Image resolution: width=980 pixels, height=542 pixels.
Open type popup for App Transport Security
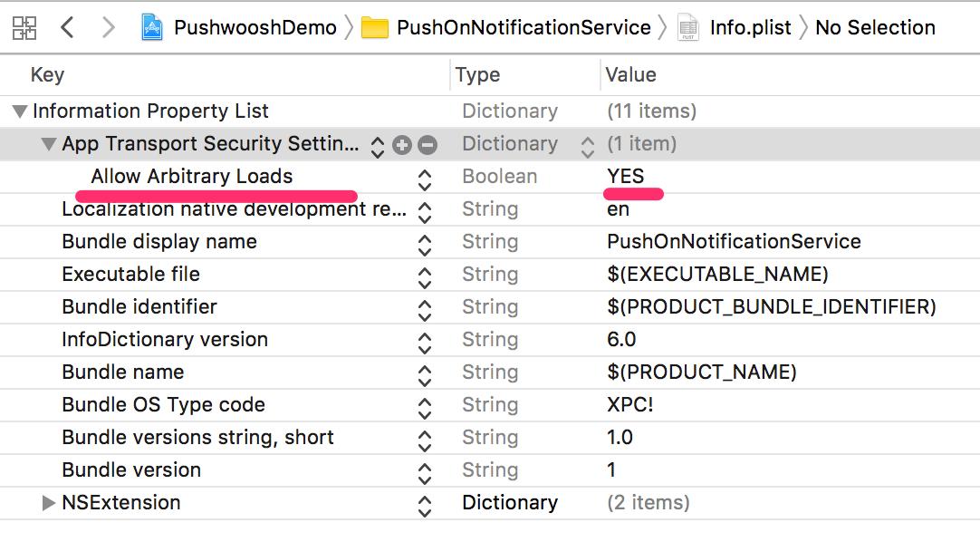pyautogui.click(x=588, y=147)
